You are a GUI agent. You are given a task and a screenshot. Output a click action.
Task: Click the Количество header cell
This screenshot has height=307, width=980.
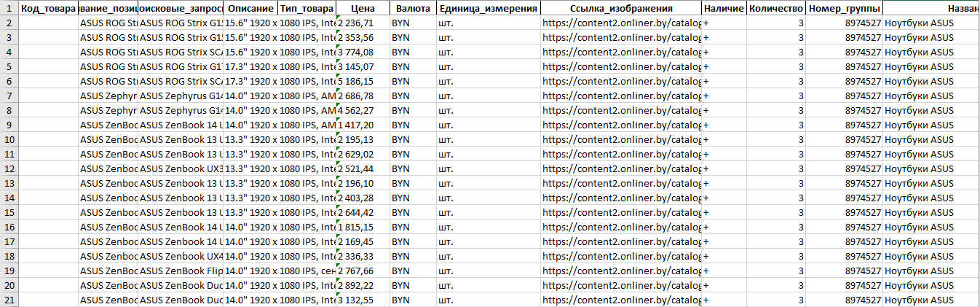[775, 8]
